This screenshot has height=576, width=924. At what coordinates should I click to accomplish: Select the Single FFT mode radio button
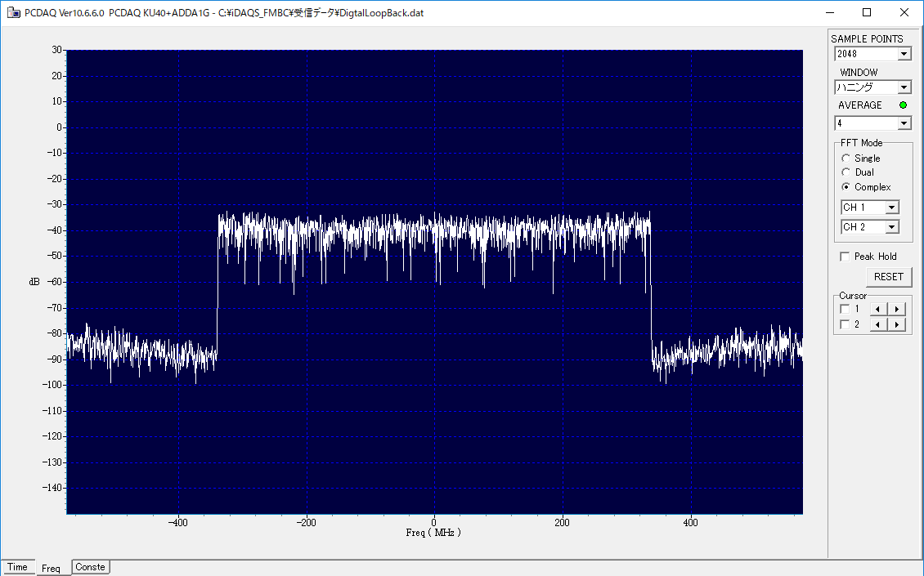846,159
